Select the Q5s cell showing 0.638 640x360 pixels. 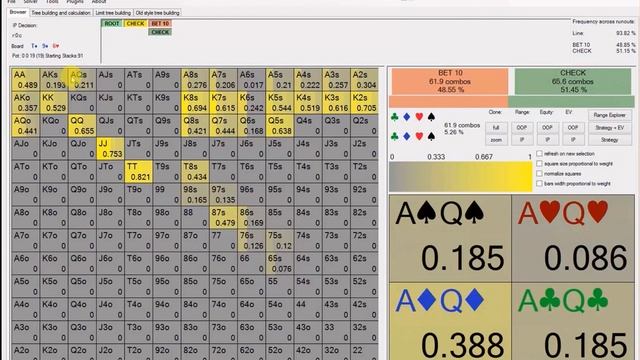279,125
